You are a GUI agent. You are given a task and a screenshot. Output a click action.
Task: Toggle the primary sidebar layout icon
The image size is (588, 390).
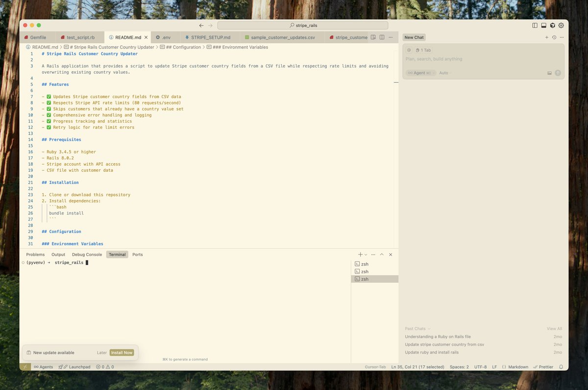(535, 25)
